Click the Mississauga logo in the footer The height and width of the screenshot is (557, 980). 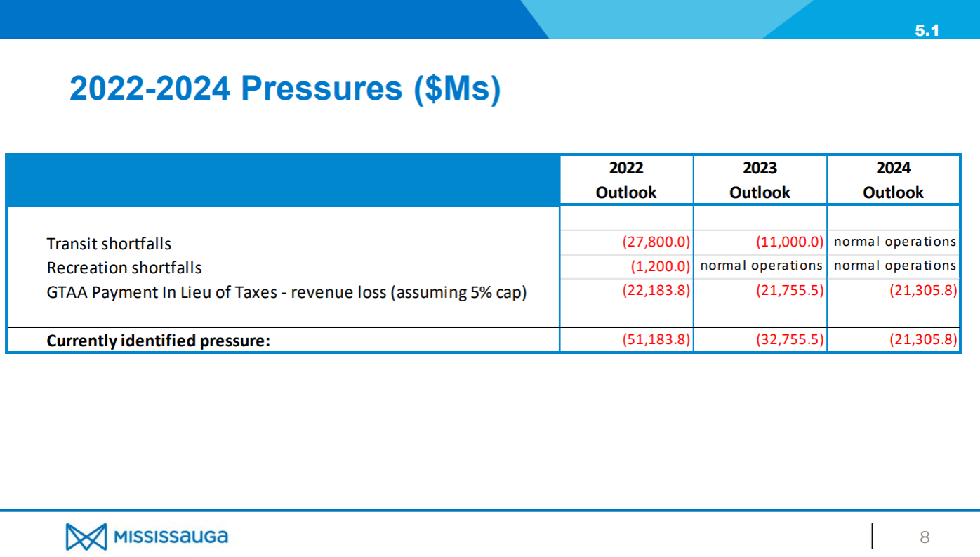click(147, 537)
